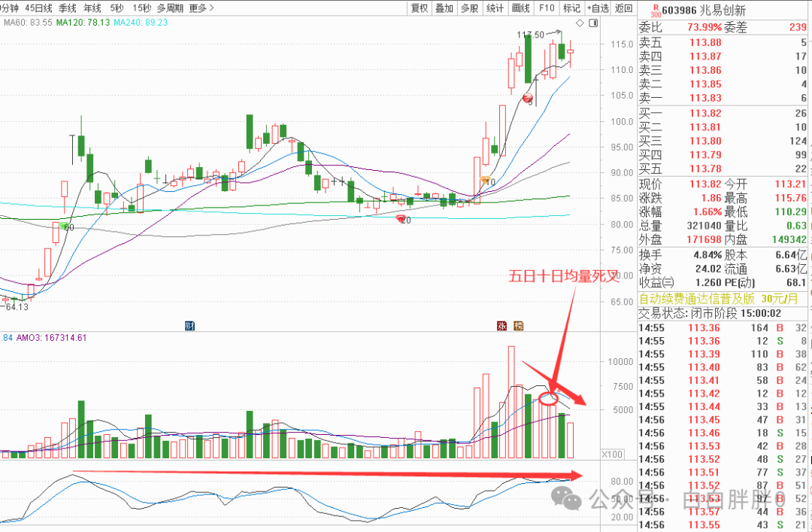Screen dimensions: 812x532
Task: Select the 买一 113.82 order row
Action: coord(723,113)
